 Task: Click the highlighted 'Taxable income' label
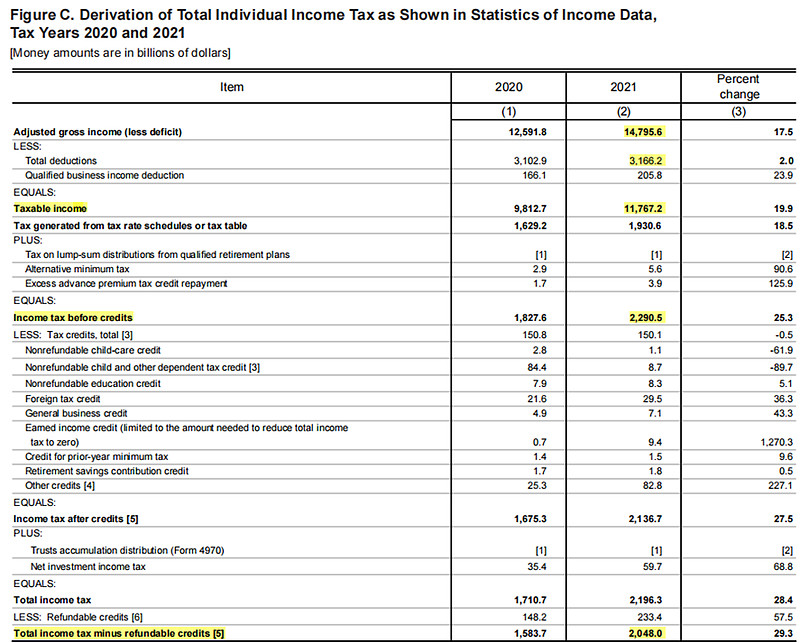point(50,209)
